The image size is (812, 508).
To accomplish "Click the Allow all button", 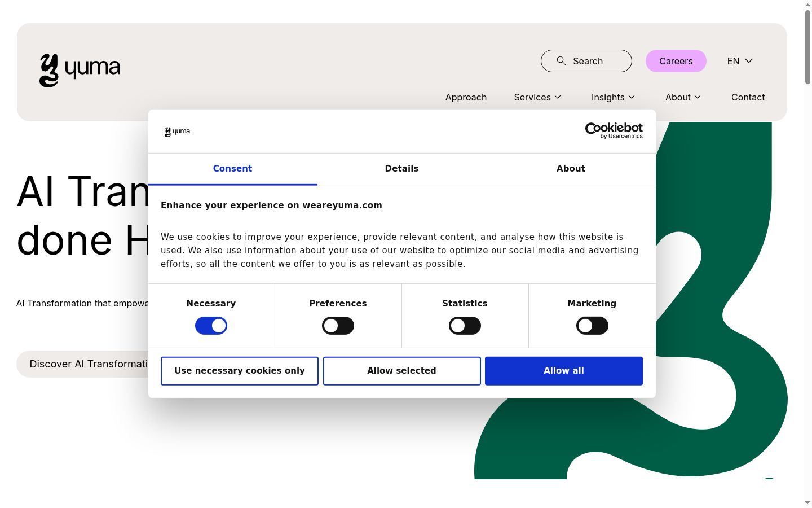I will [564, 371].
